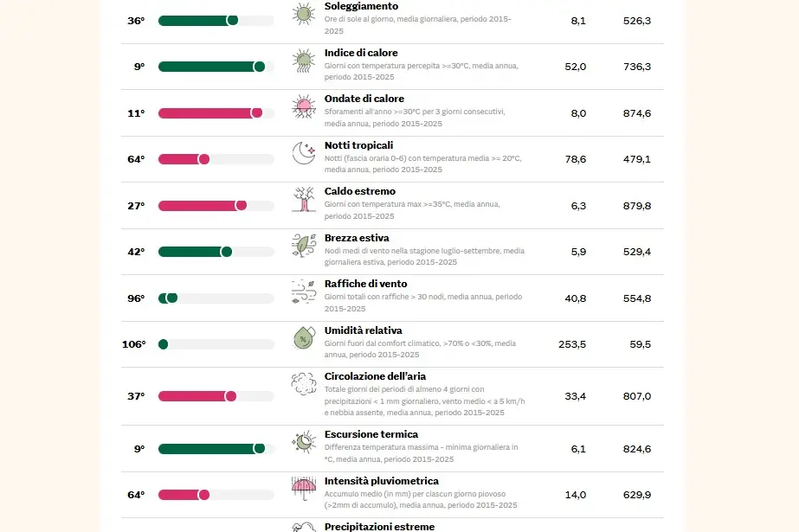Viewport: 799px width, 532px height.
Task: Click the green Soleggiamento score bar
Action: pyautogui.click(x=197, y=20)
